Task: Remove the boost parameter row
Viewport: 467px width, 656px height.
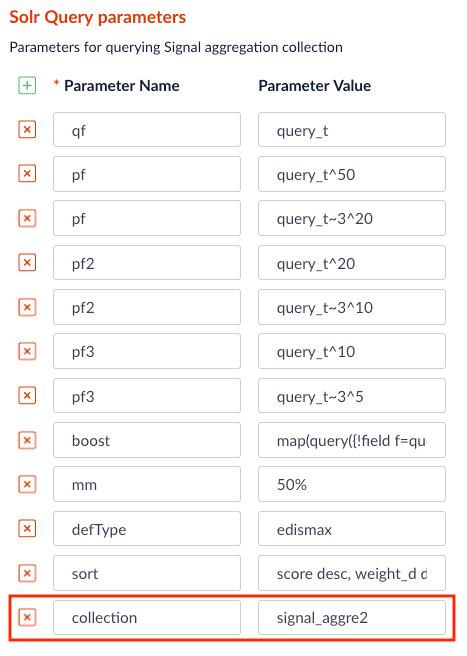Action: click(27, 440)
